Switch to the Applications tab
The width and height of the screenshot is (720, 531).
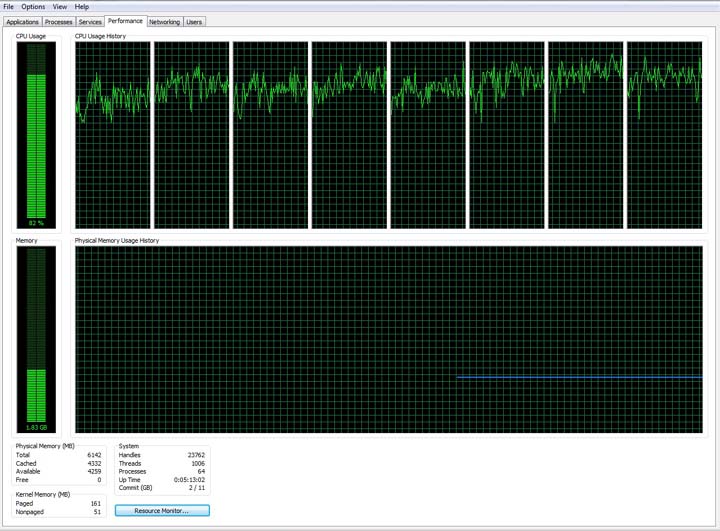(x=22, y=22)
